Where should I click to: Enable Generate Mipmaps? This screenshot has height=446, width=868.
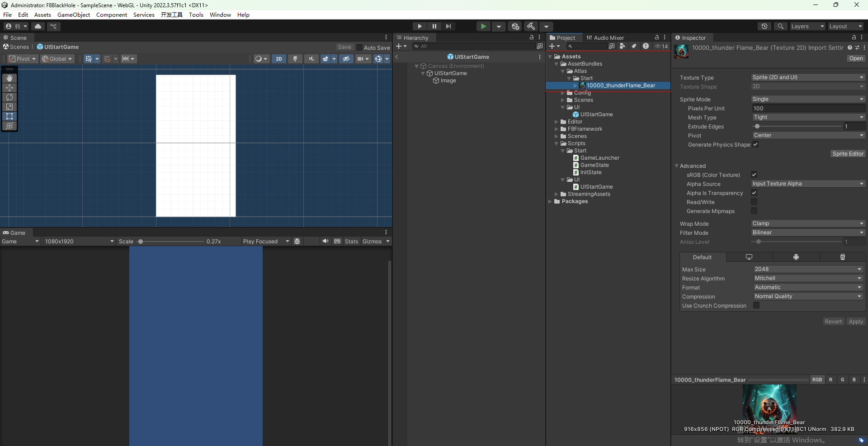pos(755,211)
